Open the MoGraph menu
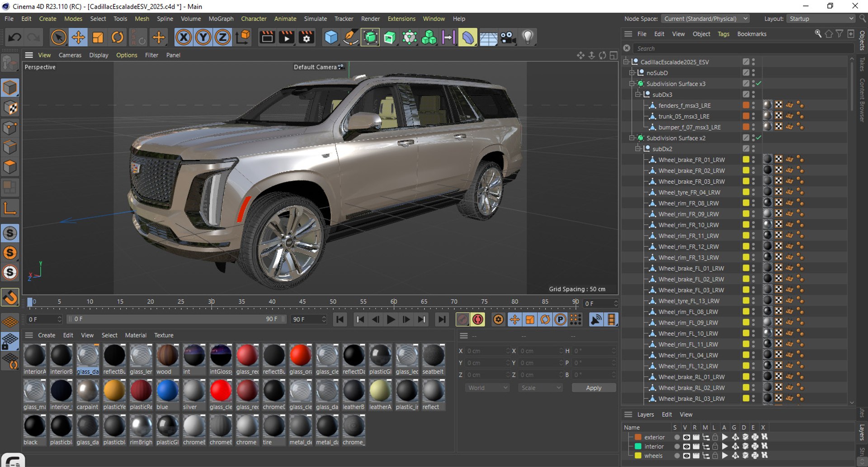This screenshot has width=868, height=467. click(221, 19)
